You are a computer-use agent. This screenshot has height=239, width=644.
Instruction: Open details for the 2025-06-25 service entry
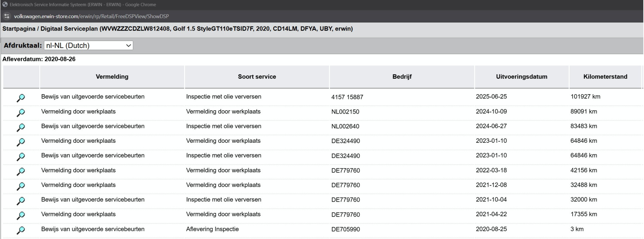tap(21, 98)
